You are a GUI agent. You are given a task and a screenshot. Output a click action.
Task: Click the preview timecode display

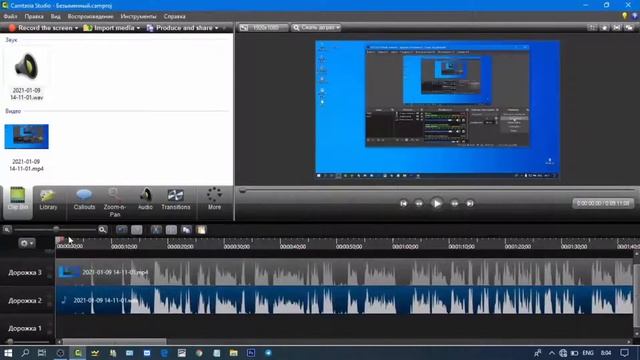click(x=603, y=203)
